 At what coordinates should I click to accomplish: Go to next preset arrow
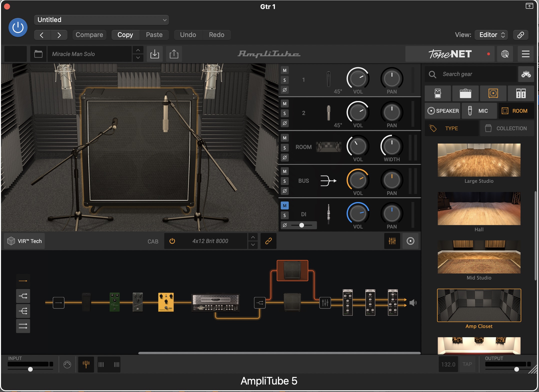(x=59, y=35)
